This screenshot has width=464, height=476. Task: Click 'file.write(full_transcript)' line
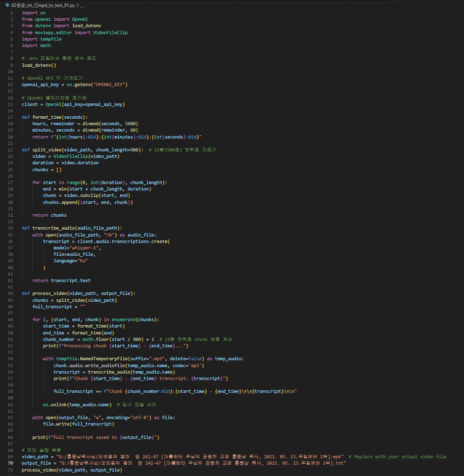[x=79, y=424]
